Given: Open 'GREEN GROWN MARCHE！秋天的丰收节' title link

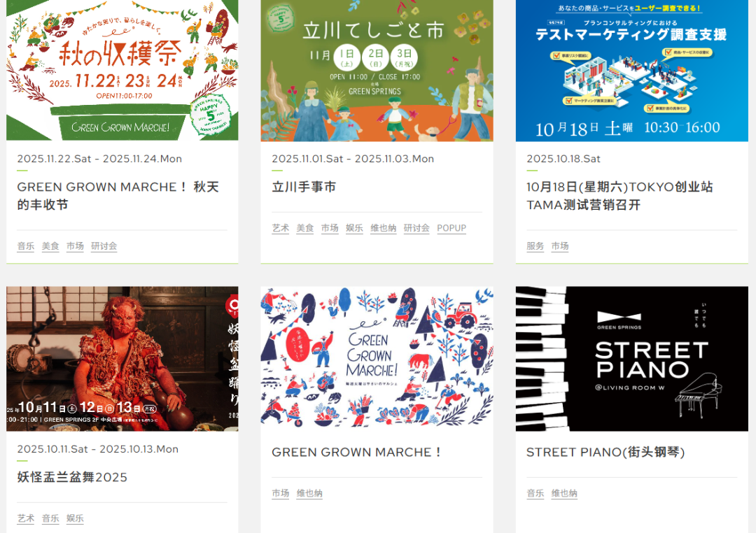Looking at the screenshot, I should coord(118,196).
